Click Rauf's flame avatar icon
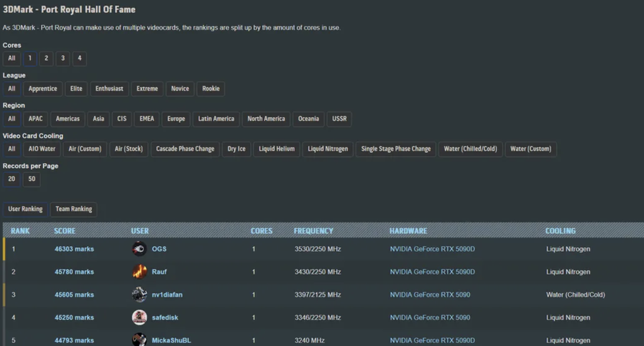The width and height of the screenshot is (644, 346). point(139,272)
